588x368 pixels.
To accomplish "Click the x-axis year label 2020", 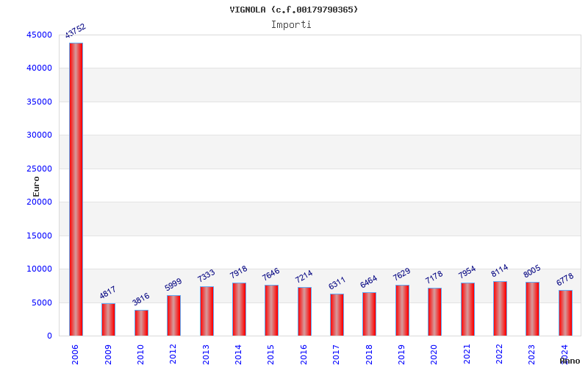I will pos(434,355).
